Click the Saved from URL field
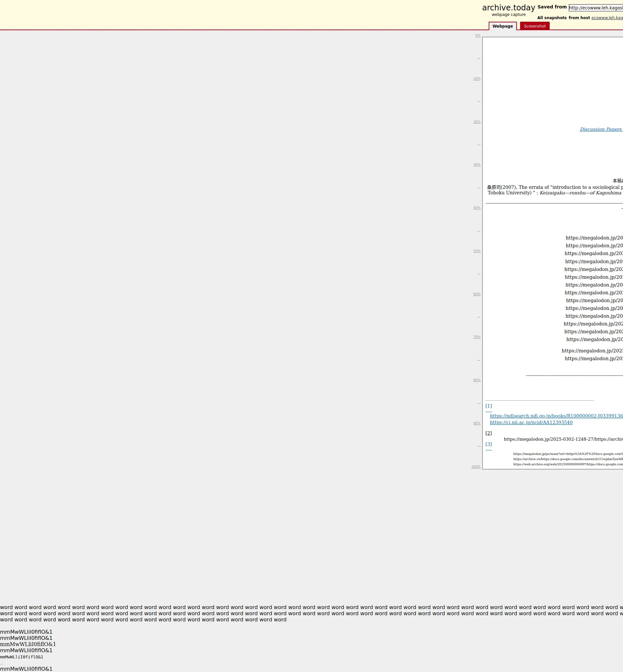The width and height of the screenshot is (623, 672). tap(595, 8)
